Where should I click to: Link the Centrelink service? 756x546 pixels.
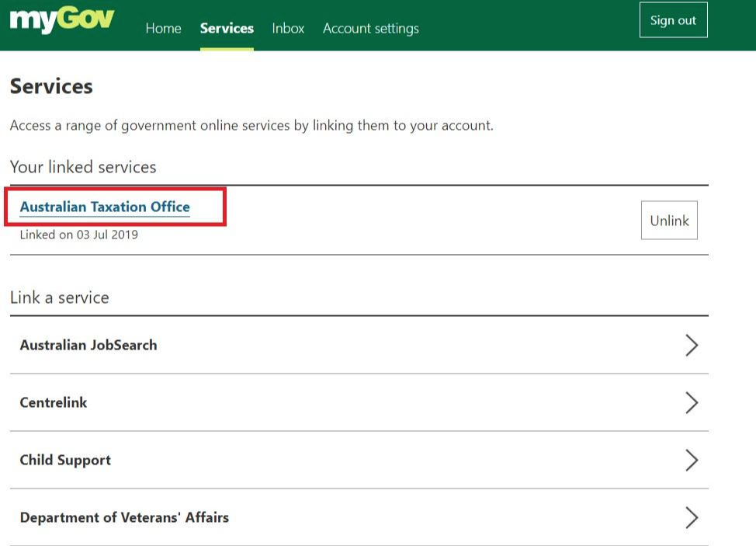coord(359,402)
